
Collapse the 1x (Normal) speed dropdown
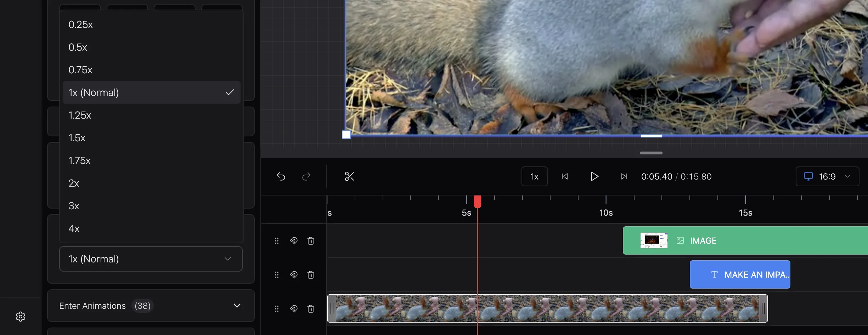[151, 259]
